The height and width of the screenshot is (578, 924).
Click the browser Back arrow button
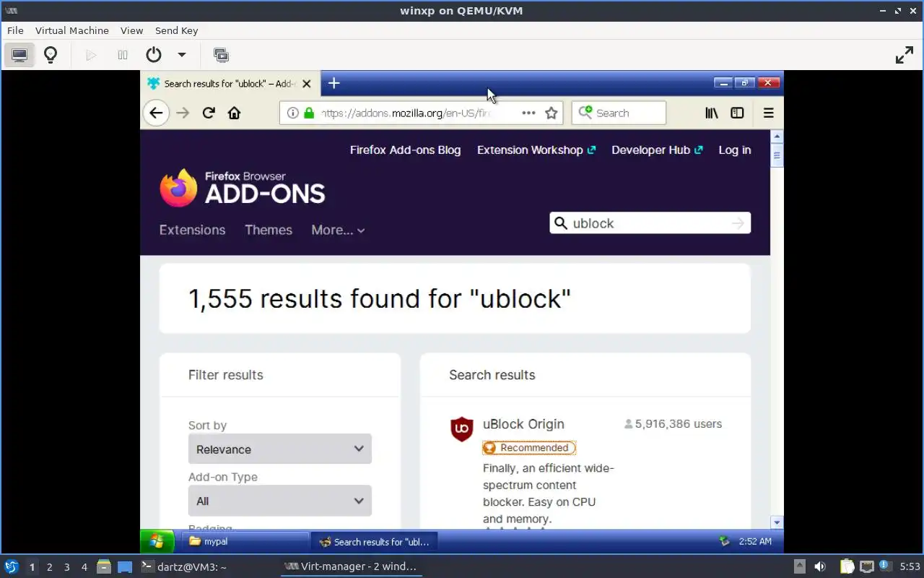(x=156, y=113)
